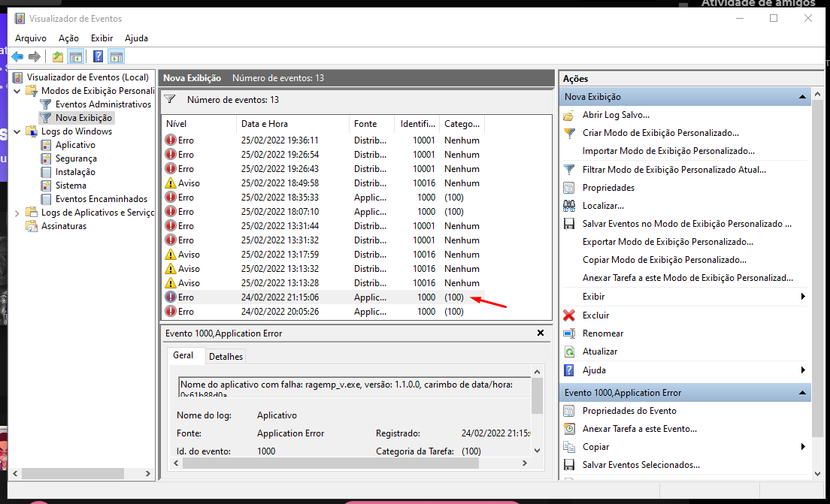Click the Renomear icon

(569, 333)
